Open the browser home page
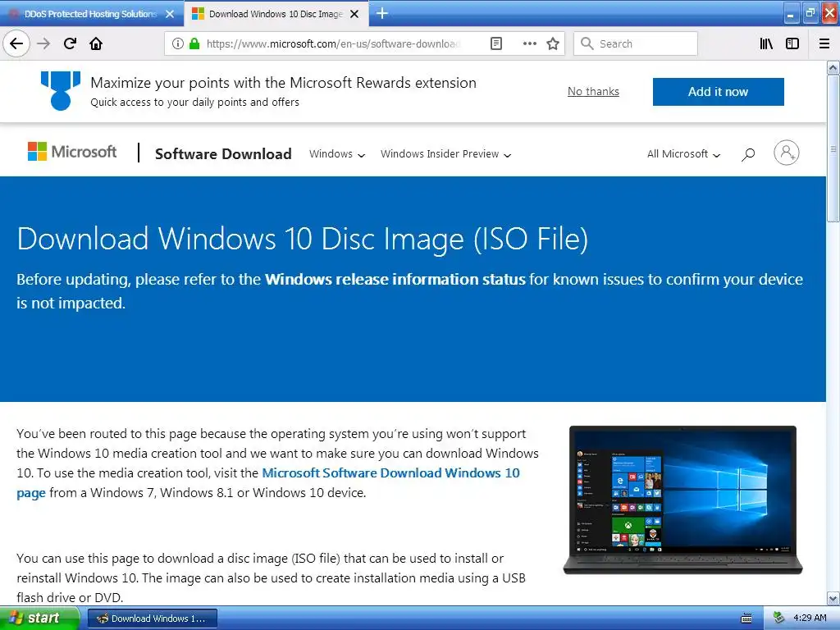840x630 pixels. click(96, 43)
